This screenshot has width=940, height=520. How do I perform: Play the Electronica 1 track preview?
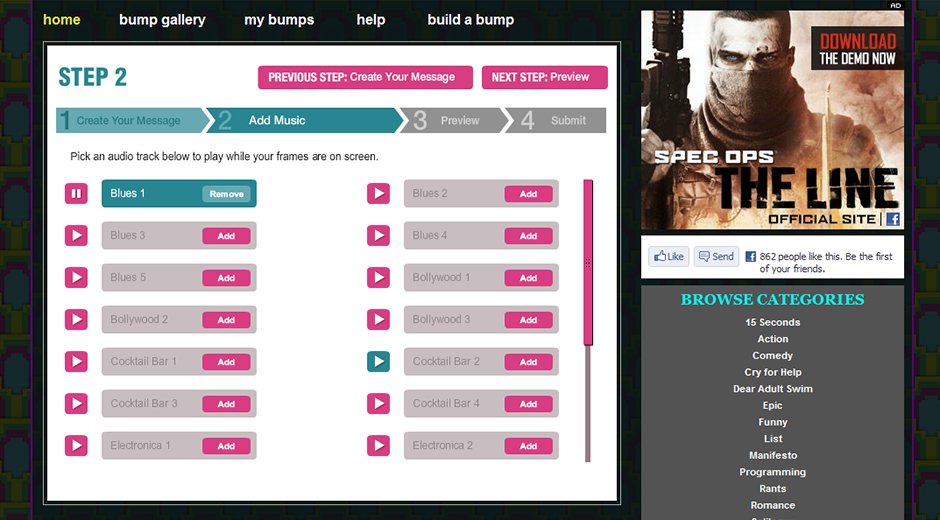coord(77,446)
